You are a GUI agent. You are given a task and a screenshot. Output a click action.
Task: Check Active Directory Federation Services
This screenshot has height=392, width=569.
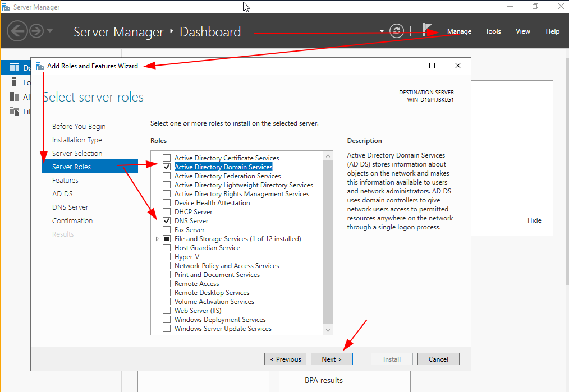167,176
